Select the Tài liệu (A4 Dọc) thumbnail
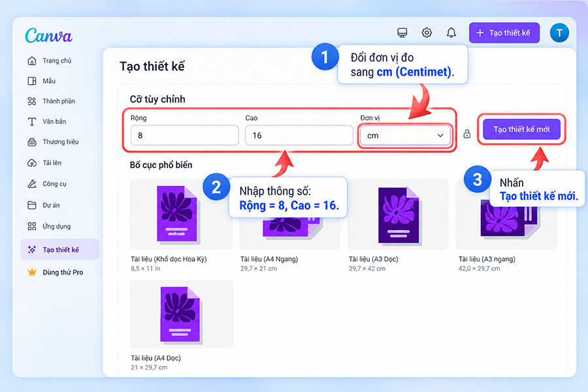This screenshot has height=392, width=588. (x=182, y=314)
